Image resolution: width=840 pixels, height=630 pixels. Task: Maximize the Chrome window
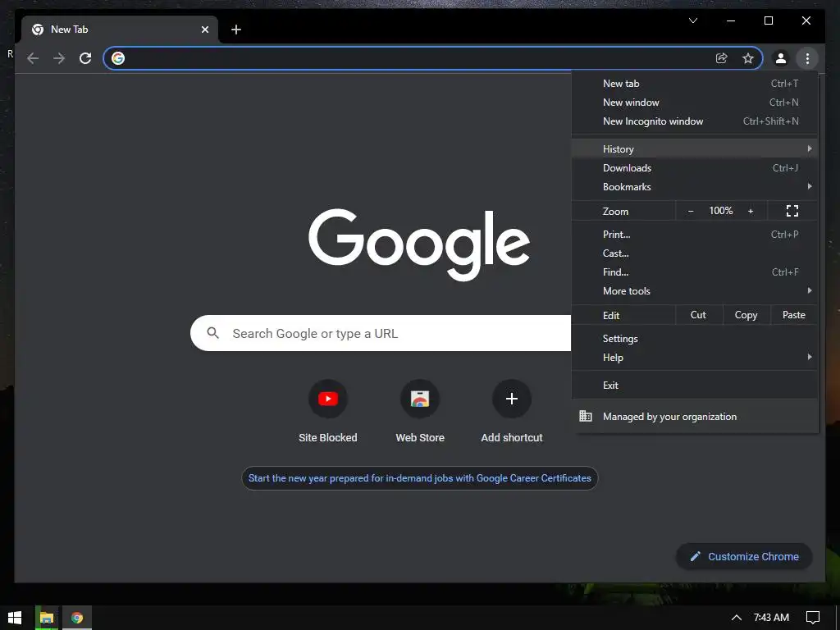point(768,21)
